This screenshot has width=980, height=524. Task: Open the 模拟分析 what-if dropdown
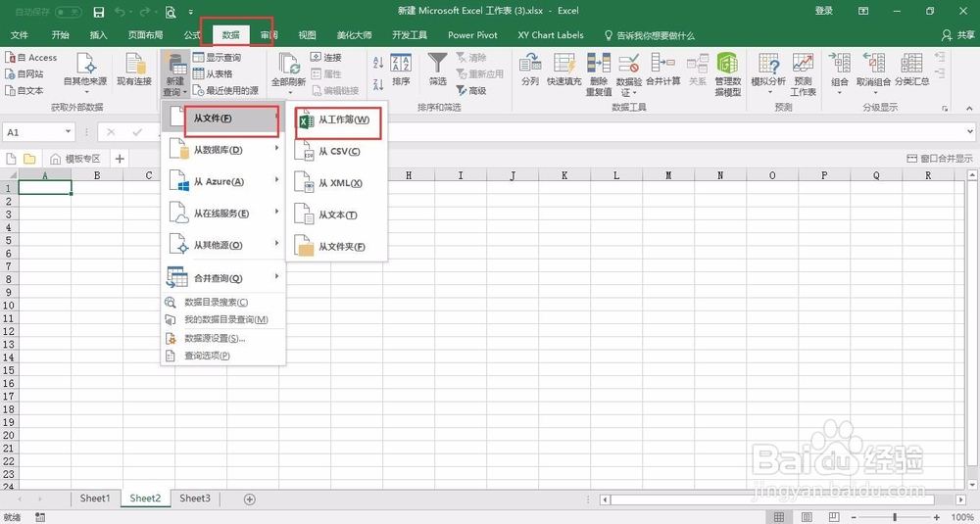(x=768, y=73)
